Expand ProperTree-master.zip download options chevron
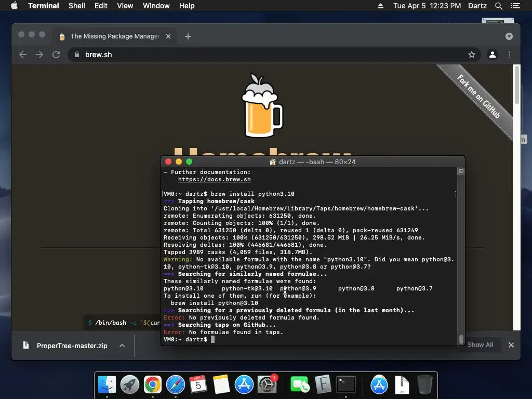The width and height of the screenshot is (532, 399). tap(122, 345)
